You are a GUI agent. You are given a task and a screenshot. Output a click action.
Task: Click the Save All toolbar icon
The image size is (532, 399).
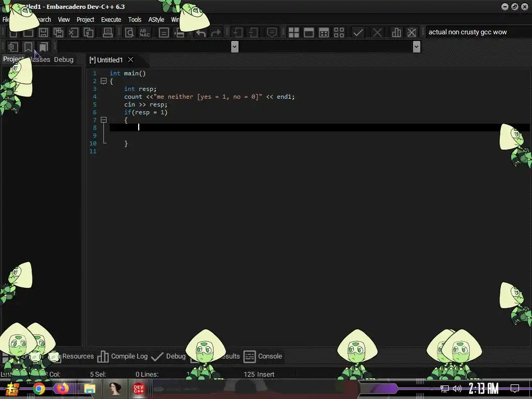(58, 33)
